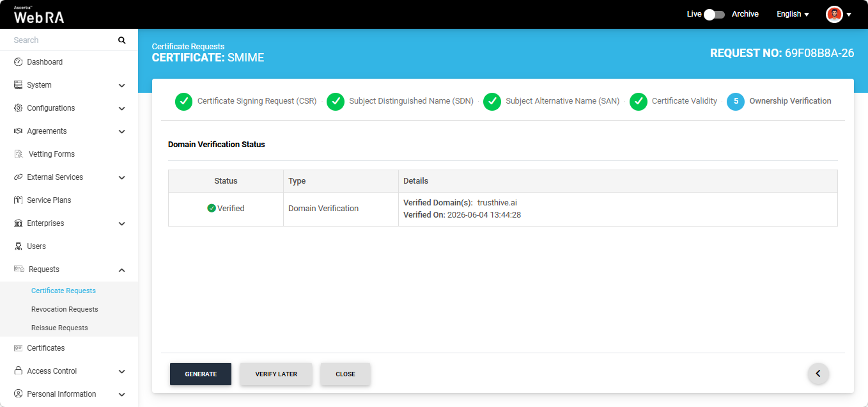The height and width of the screenshot is (407, 868).
Task: Open Reissue Requests submenu item
Action: coord(59,328)
